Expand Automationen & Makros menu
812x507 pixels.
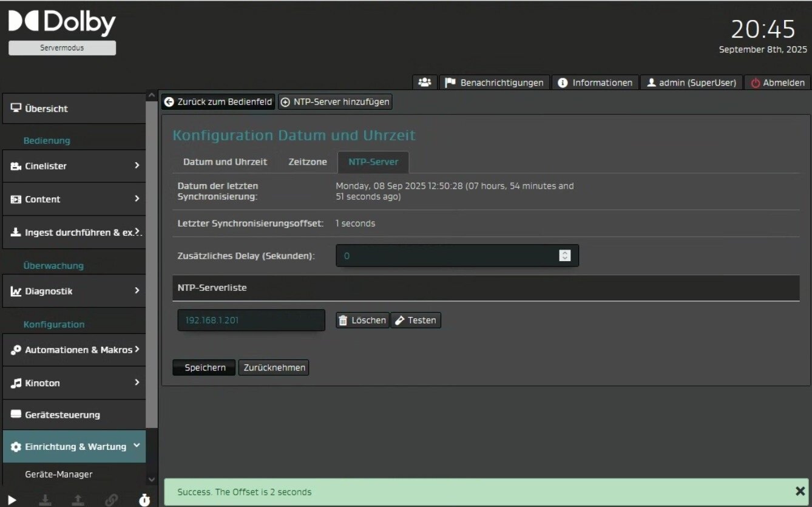click(x=74, y=350)
